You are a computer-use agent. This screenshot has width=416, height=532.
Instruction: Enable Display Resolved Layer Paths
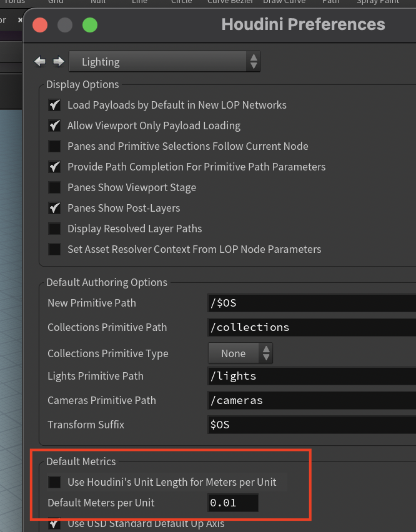click(x=54, y=229)
